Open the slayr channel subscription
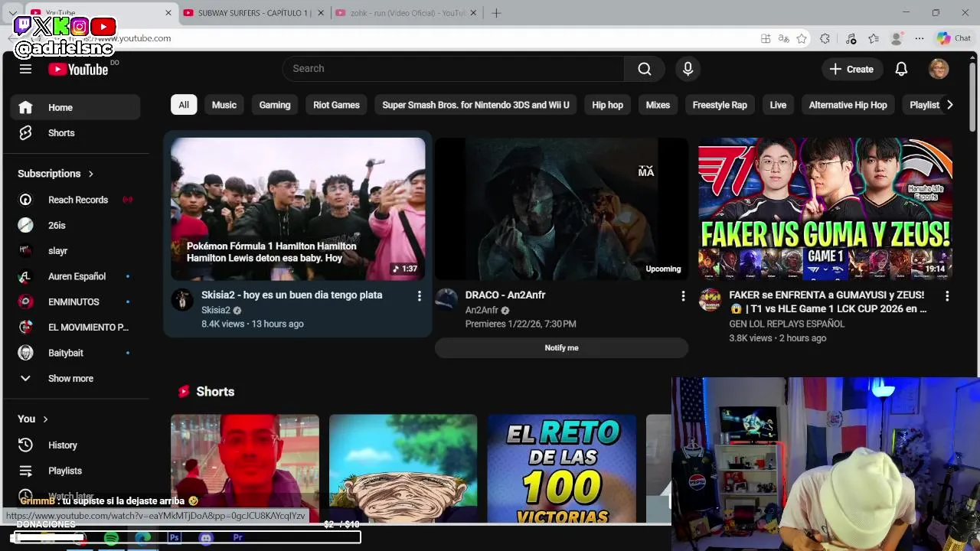This screenshot has width=980, height=551. click(75, 250)
